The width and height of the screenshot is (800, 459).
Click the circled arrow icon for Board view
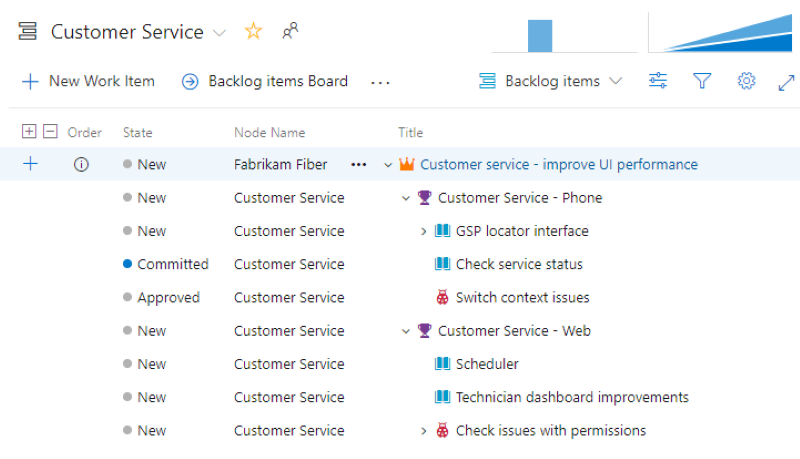(190, 82)
